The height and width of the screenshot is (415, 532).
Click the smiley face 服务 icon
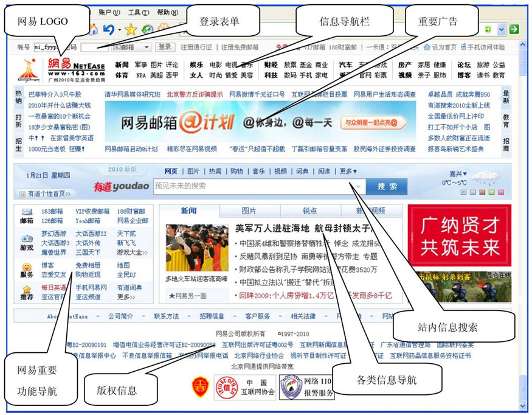tap(27, 267)
